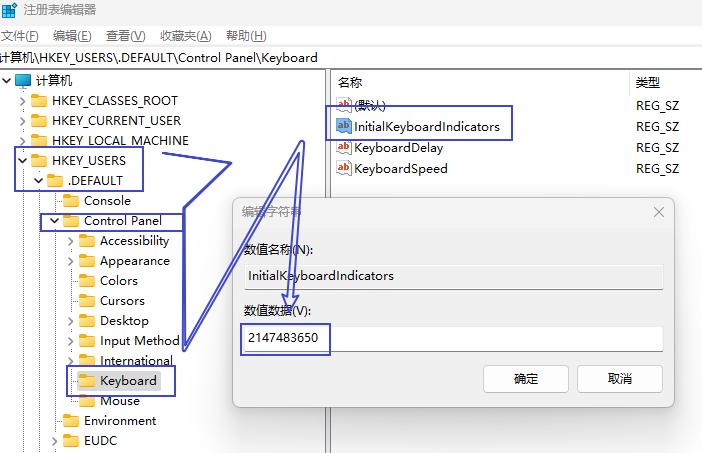Click the Registry Editor app icon in title bar
702x453 pixels.
point(10,10)
